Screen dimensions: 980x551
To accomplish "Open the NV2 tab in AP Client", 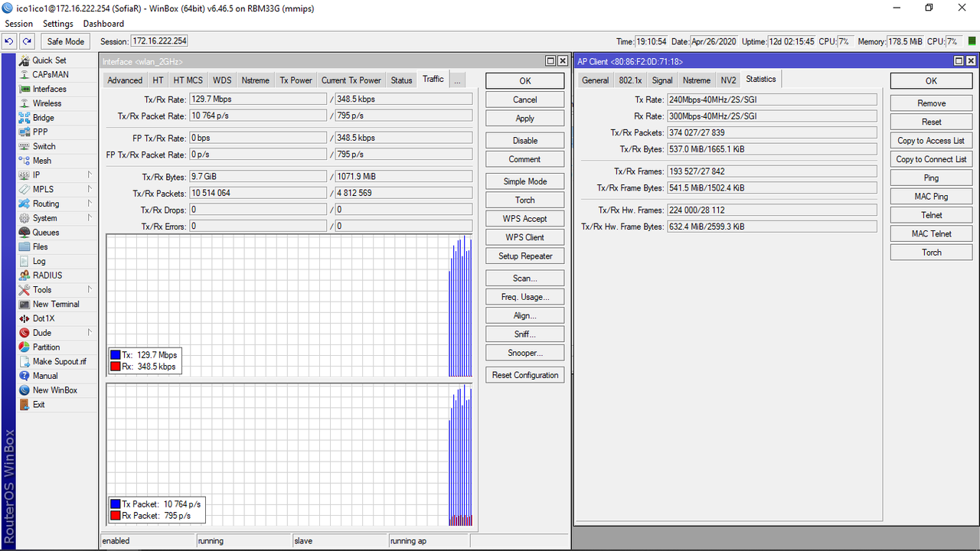I will point(728,80).
